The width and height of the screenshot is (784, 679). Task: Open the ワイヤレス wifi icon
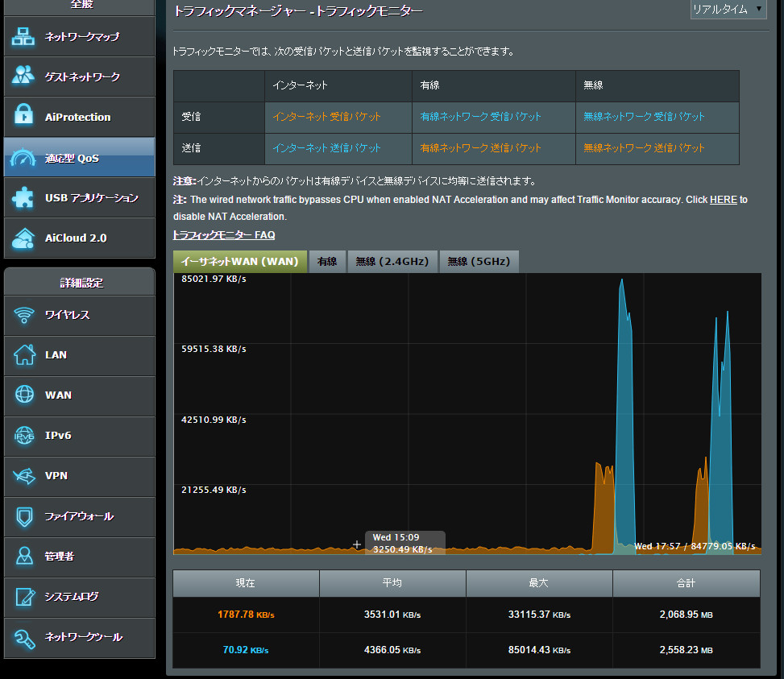coord(24,315)
